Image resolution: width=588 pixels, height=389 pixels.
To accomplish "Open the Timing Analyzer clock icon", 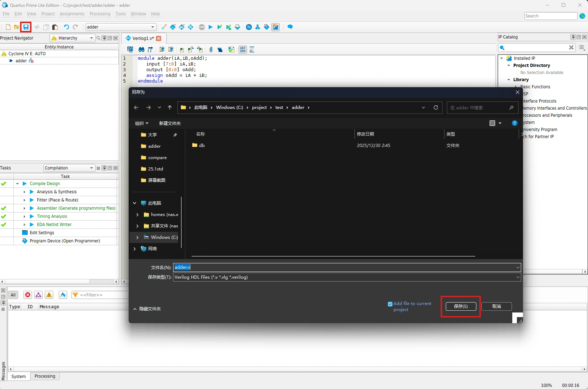I will 249,27.
